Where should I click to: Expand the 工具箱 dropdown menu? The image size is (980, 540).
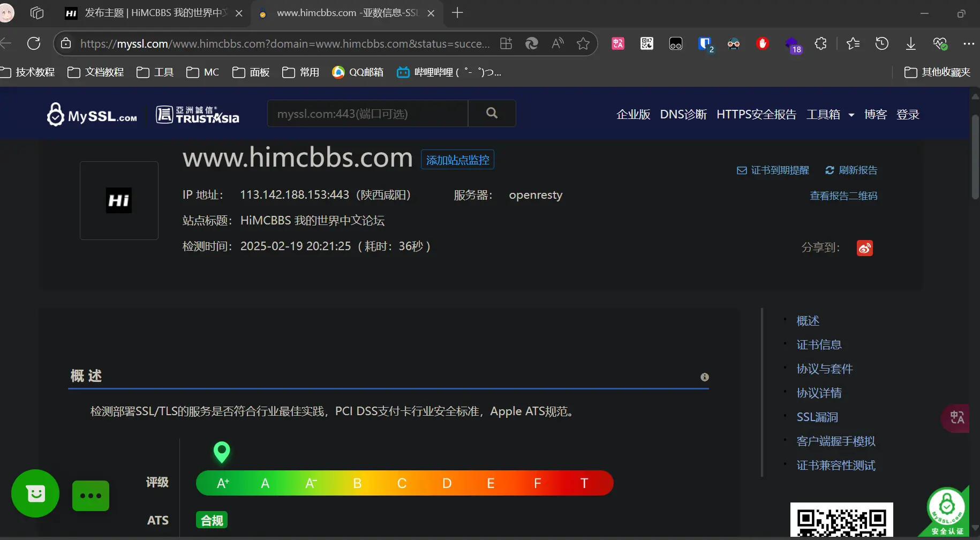point(830,114)
